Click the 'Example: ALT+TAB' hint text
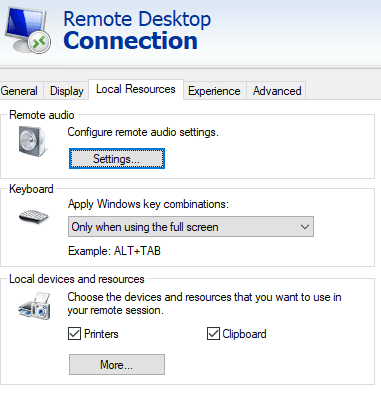The image size is (381, 394). pyautogui.click(x=114, y=251)
